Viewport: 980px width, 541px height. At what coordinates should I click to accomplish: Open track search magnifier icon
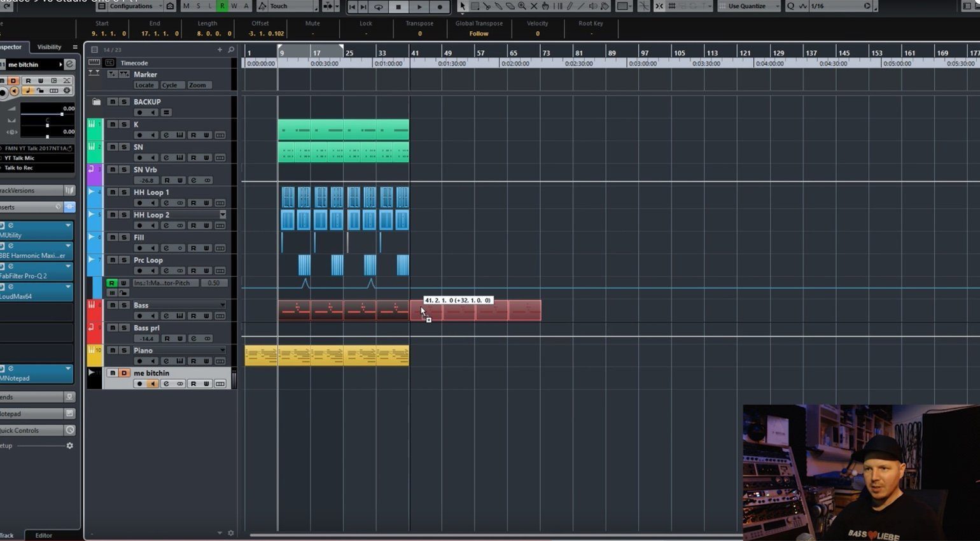pos(231,50)
